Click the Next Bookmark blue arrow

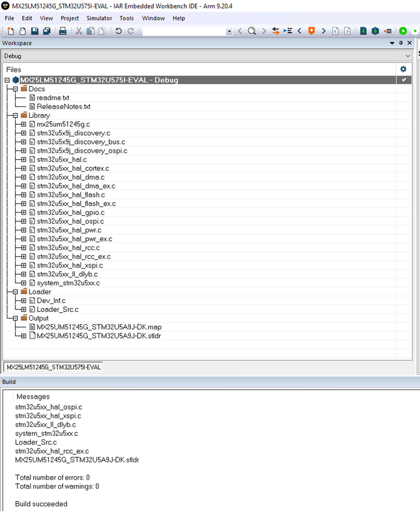point(323,31)
